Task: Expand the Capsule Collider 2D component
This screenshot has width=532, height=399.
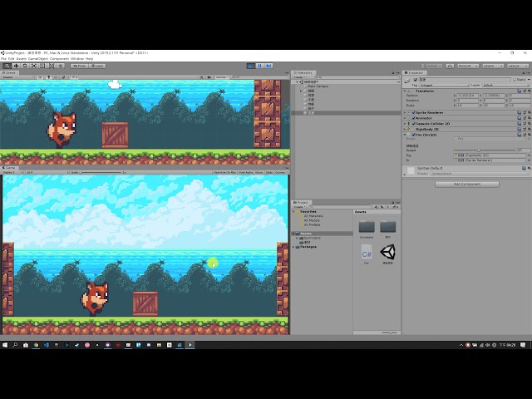Action: click(405, 124)
